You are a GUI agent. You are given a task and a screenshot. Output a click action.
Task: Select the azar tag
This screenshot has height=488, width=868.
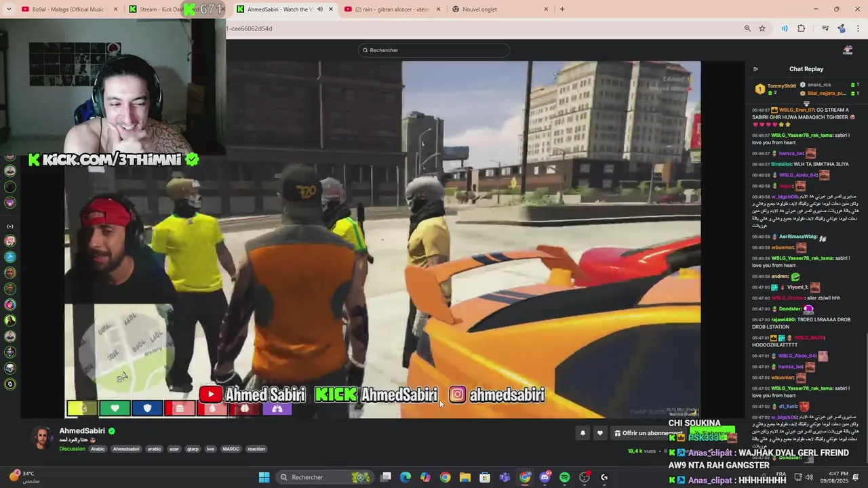174,449
